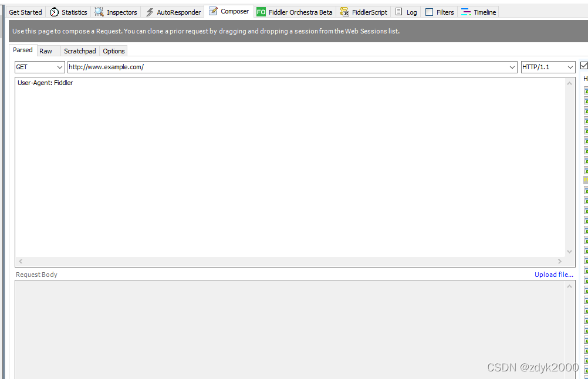Click Request Body scroll up arrow
The height and width of the screenshot is (379, 588).
pos(569,286)
